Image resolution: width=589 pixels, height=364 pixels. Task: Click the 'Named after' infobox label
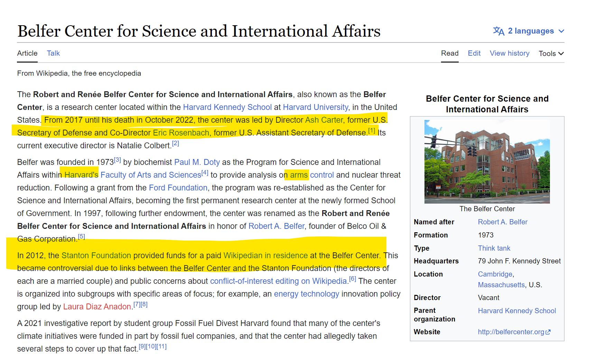point(434,222)
